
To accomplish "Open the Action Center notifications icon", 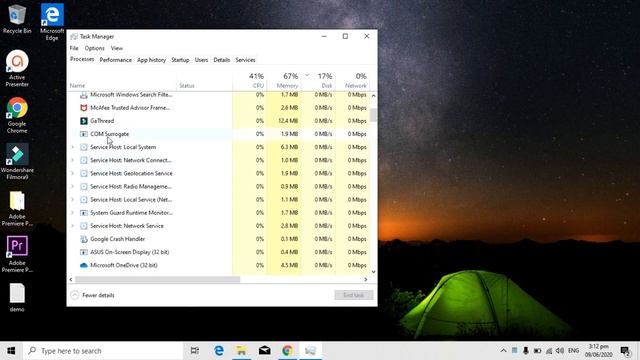I will click(x=625, y=351).
